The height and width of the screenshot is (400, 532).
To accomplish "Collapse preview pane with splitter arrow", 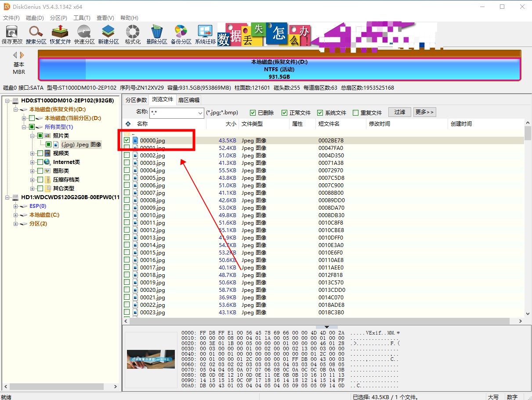I will [326, 327].
